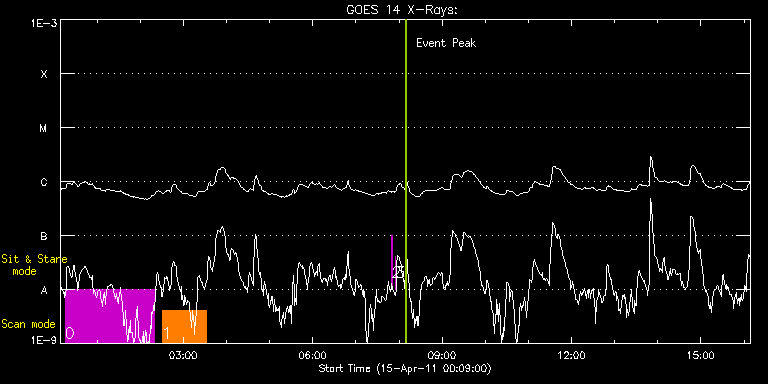Click the X flare class axis label
Screen dimensions: 768x384
[44, 74]
